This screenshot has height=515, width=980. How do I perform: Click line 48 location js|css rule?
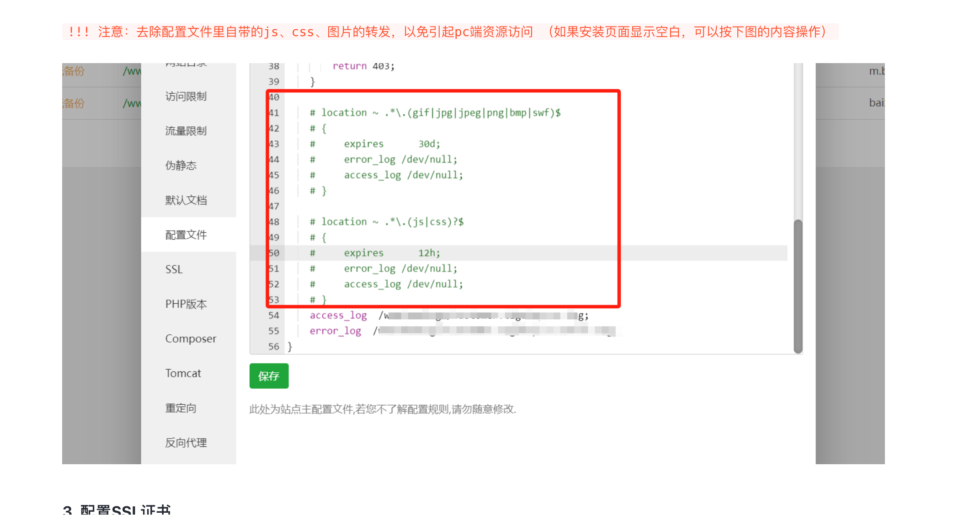point(386,222)
